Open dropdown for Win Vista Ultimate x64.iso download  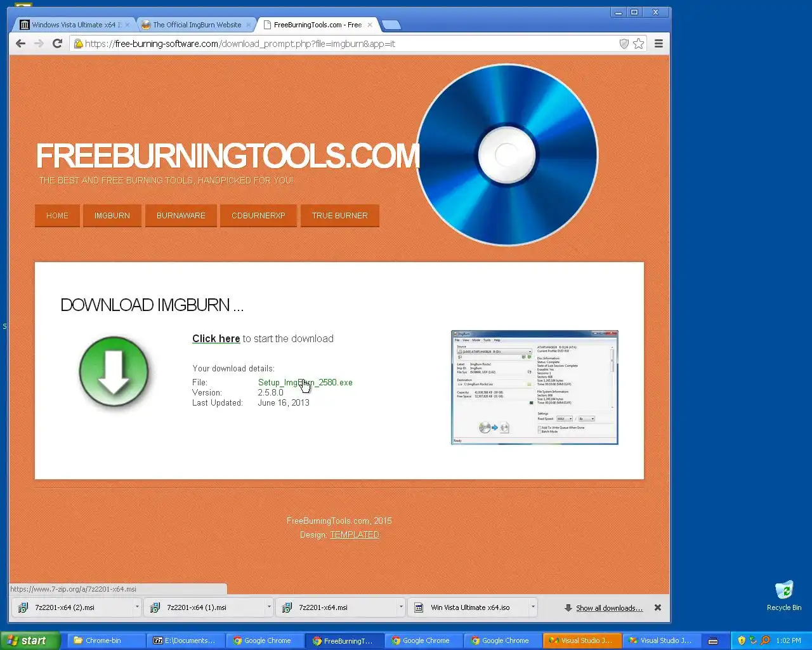(x=533, y=607)
